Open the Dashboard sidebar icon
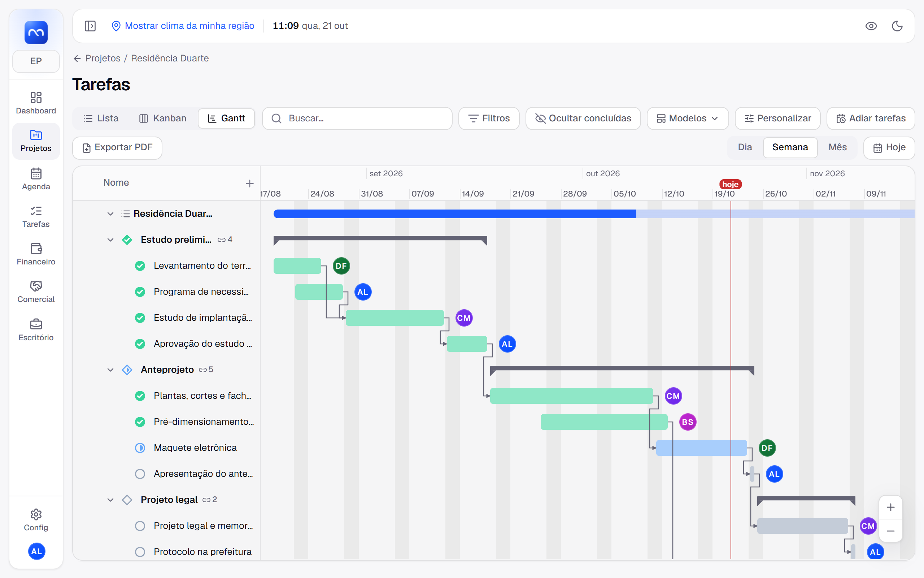This screenshot has width=924, height=578. pos(36,103)
